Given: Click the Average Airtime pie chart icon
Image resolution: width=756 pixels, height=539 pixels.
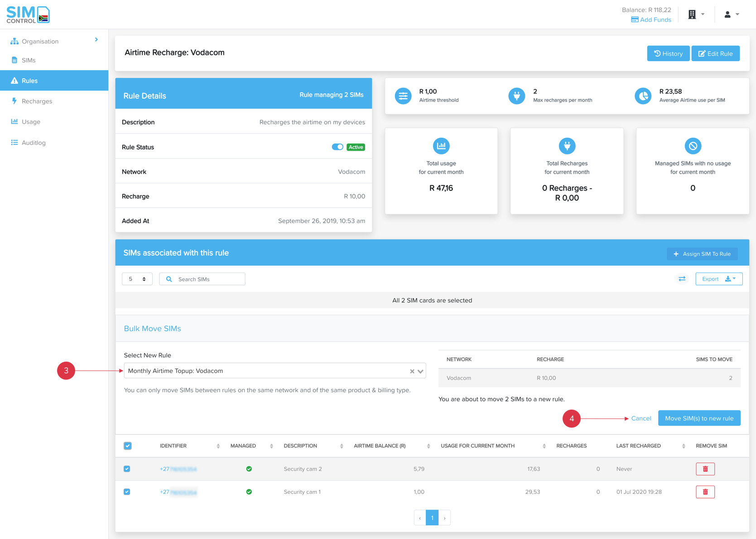Looking at the screenshot, I should pyautogui.click(x=643, y=96).
